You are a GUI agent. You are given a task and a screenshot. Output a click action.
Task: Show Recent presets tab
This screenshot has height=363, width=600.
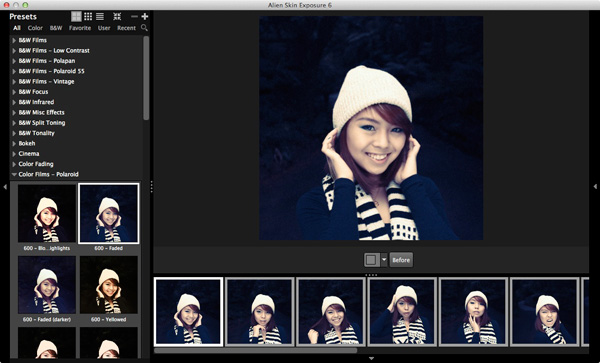[x=126, y=28]
